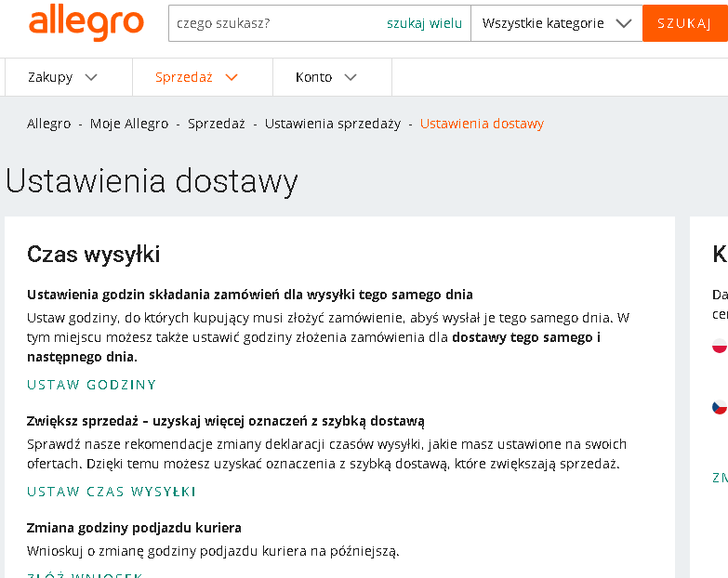Go to Allegro breadcrumb link

pos(48,124)
